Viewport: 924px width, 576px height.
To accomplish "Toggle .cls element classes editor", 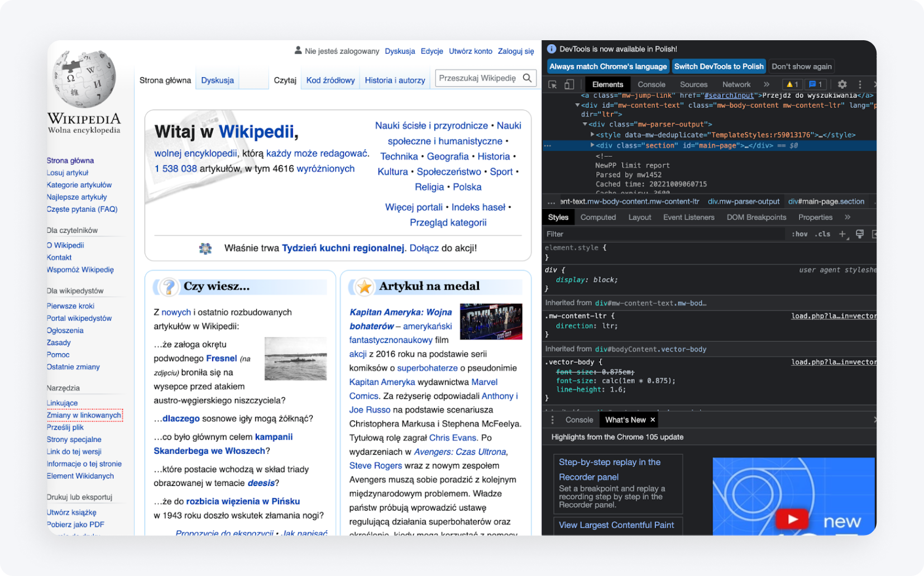I will [822, 234].
